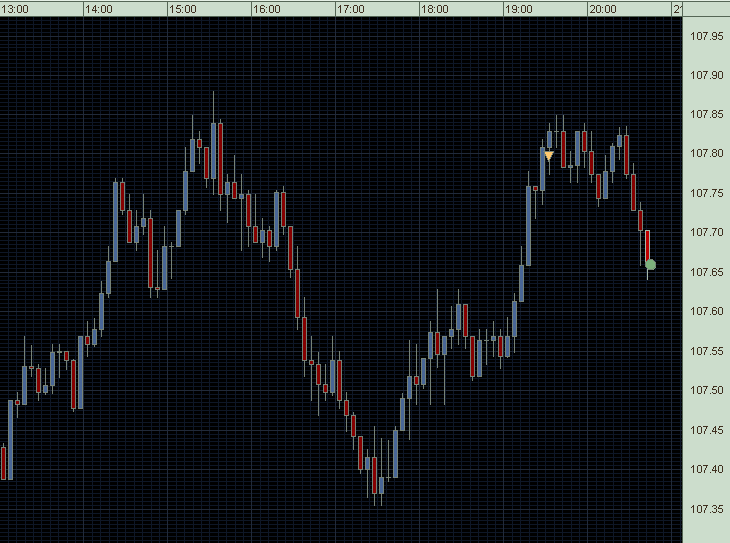Click the 107.35 price level label

pyautogui.click(x=707, y=509)
